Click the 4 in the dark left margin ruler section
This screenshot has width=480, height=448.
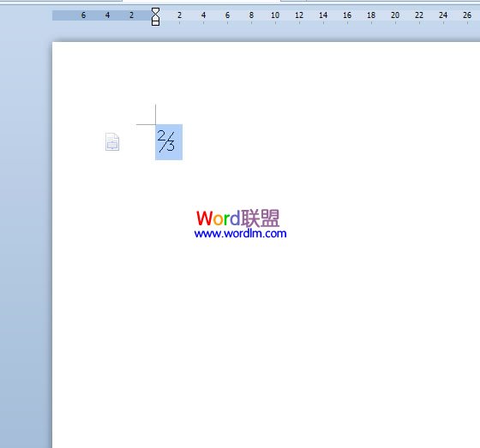point(107,15)
